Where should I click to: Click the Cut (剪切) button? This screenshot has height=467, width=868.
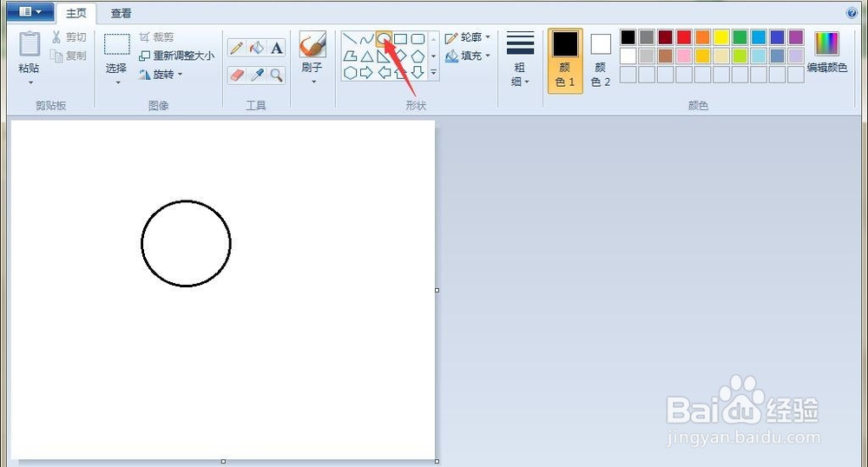coord(69,37)
